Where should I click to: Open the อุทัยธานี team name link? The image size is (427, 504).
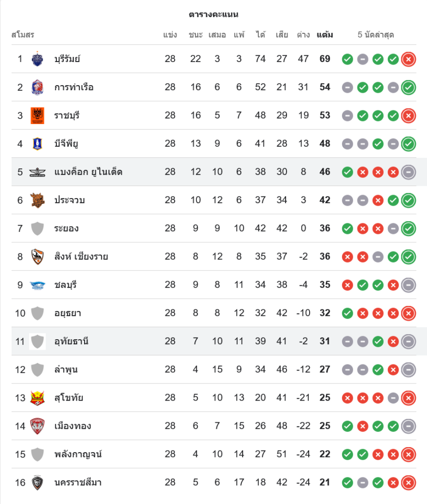72,341
